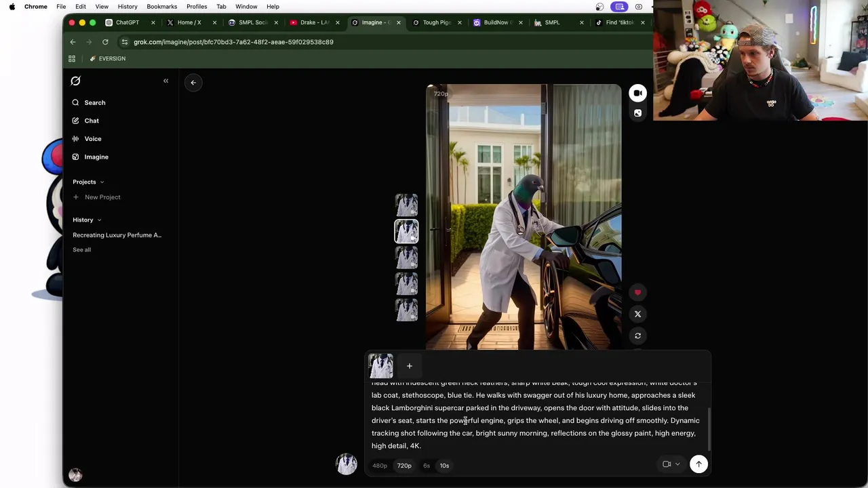The height and width of the screenshot is (488, 868).
Task: Open Grok home logo icon
Action: [75, 81]
